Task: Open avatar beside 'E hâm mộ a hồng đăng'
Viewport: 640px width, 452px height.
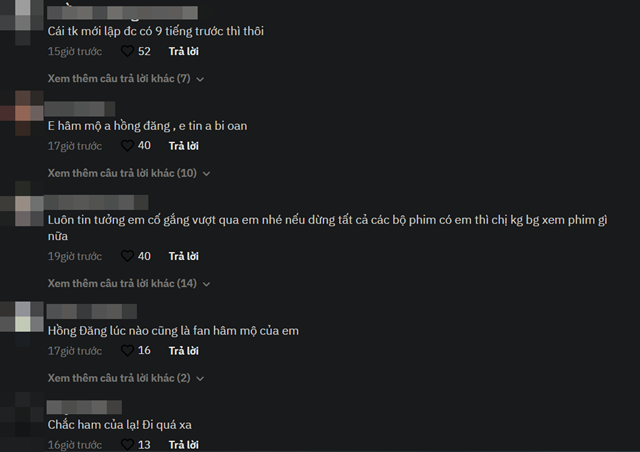Action: pyautogui.click(x=22, y=113)
